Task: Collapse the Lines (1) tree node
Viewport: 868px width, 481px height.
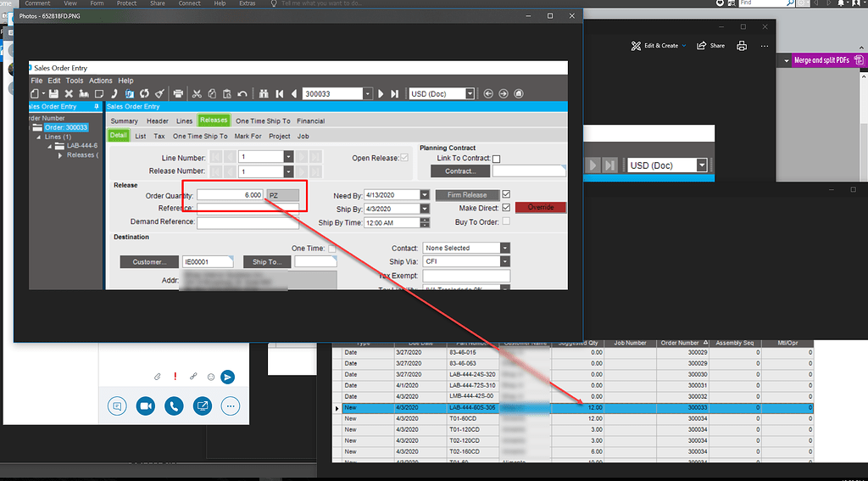Action: [38, 137]
